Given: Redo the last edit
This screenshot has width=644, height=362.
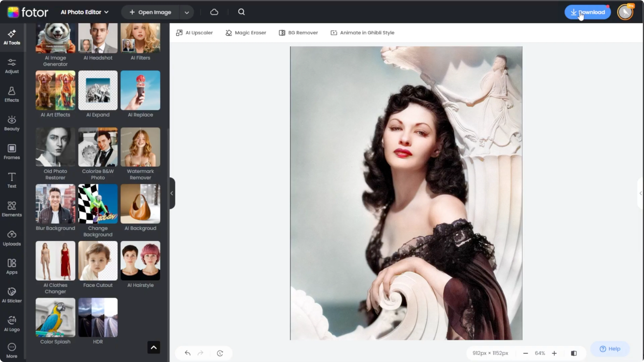Looking at the screenshot, I should [x=201, y=353].
